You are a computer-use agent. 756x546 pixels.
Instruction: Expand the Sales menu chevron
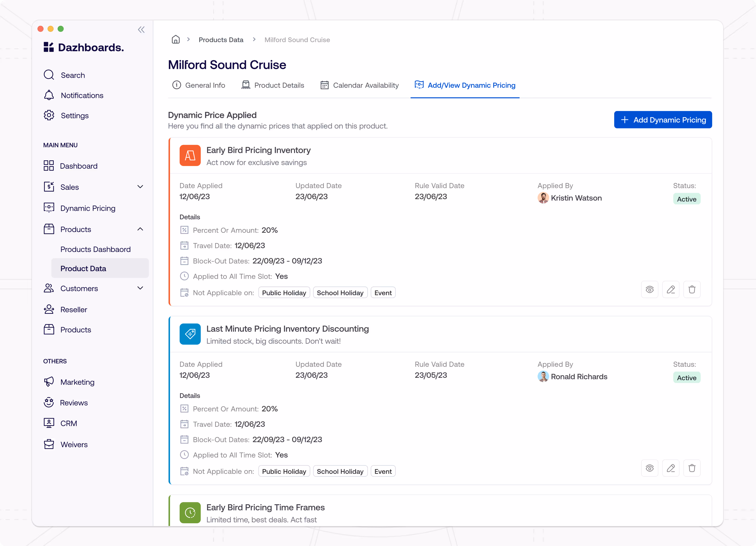(140, 187)
